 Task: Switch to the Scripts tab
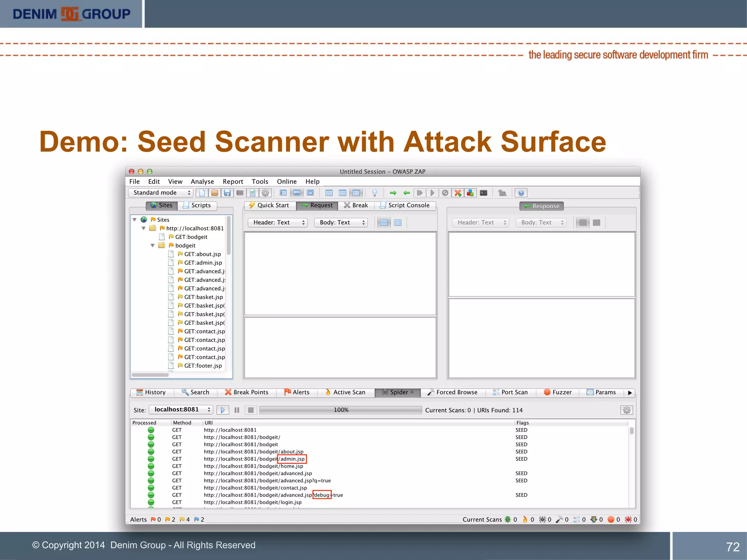click(197, 206)
